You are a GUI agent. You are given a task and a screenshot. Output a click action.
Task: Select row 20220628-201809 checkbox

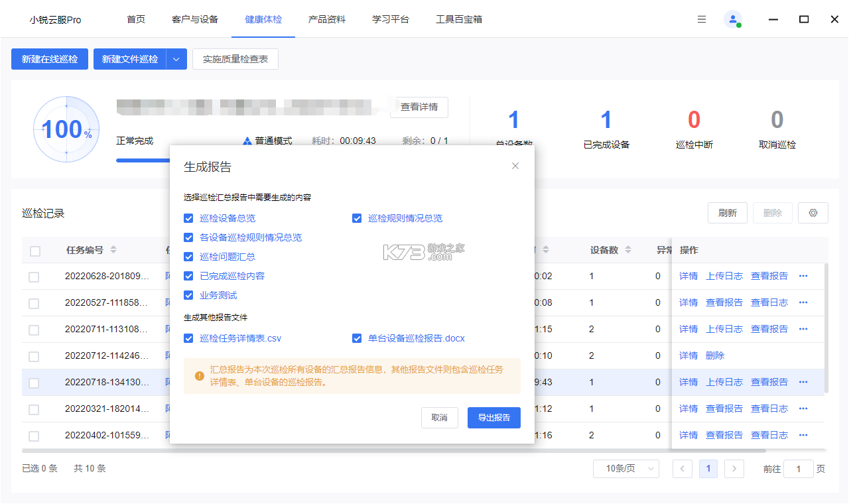tap(34, 277)
